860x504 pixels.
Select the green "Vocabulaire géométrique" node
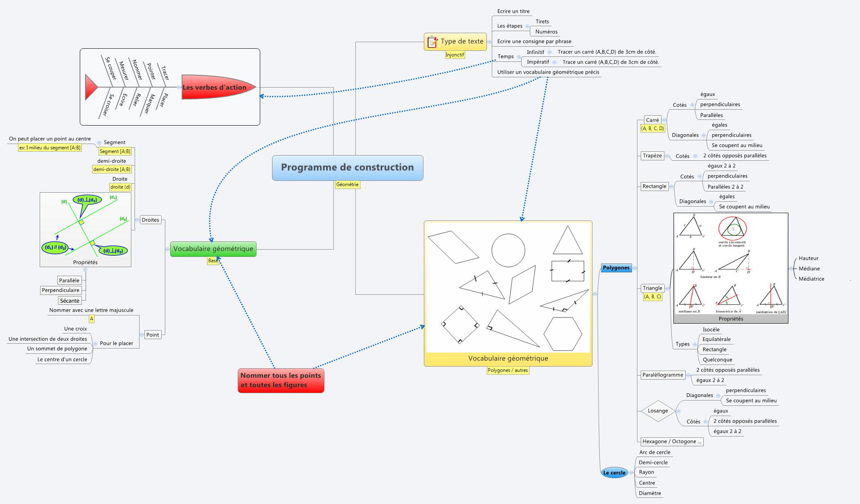[213, 248]
